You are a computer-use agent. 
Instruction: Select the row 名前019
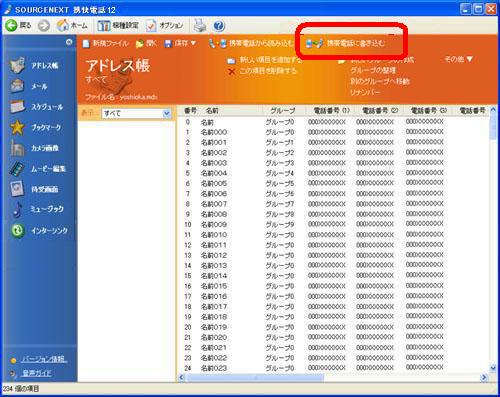334,327
